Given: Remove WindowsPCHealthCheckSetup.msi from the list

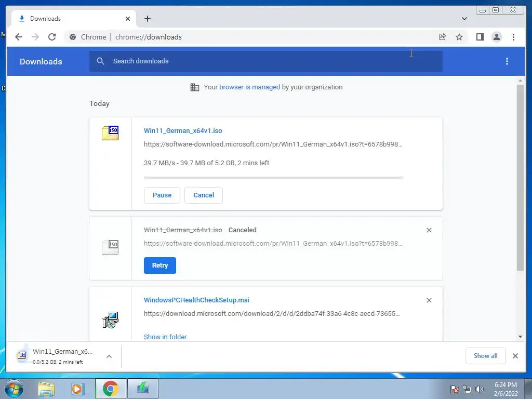Looking at the screenshot, I should click(429, 300).
